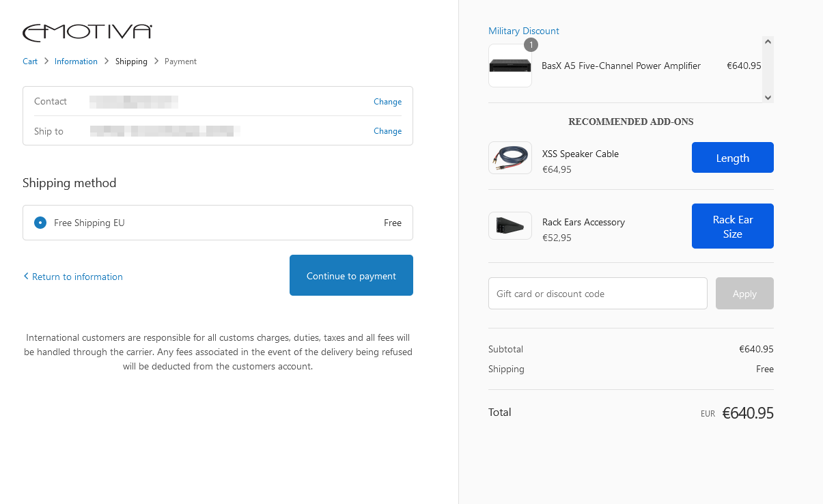Screen dimensions: 823x504
Task: Click the Emotiva logo
Action: (x=87, y=33)
